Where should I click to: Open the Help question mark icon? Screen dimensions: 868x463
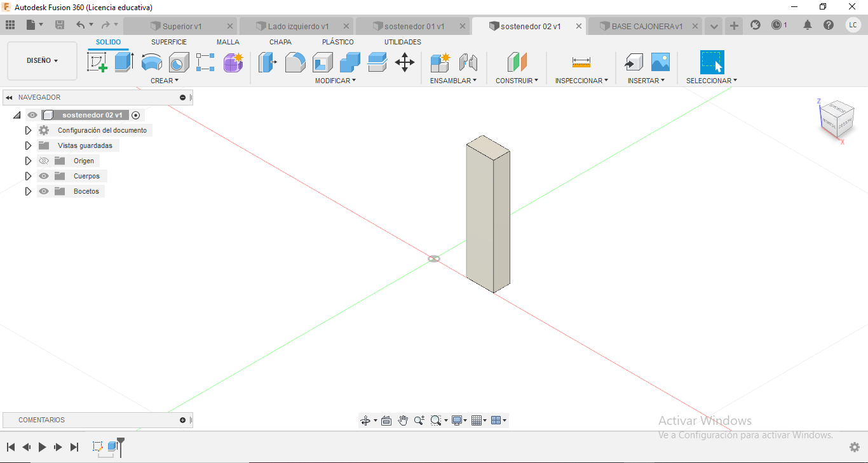click(x=829, y=25)
